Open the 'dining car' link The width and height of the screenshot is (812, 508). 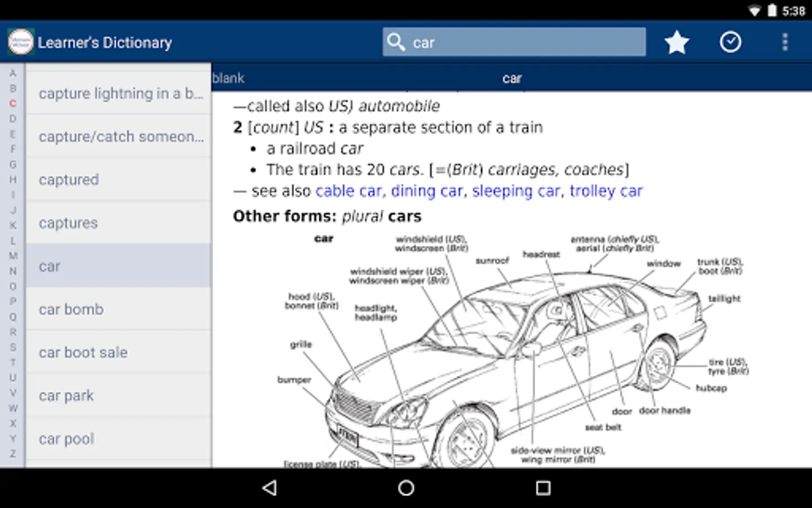[427, 191]
